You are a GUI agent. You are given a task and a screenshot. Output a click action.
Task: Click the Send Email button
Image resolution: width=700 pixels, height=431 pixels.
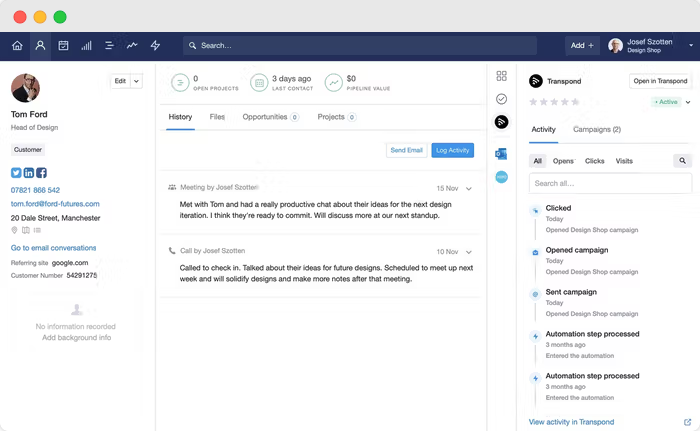coord(406,150)
